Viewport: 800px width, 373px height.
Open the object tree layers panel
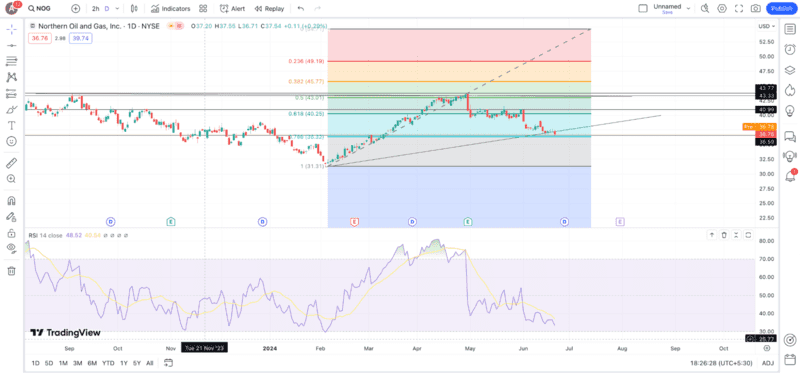(x=790, y=70)
